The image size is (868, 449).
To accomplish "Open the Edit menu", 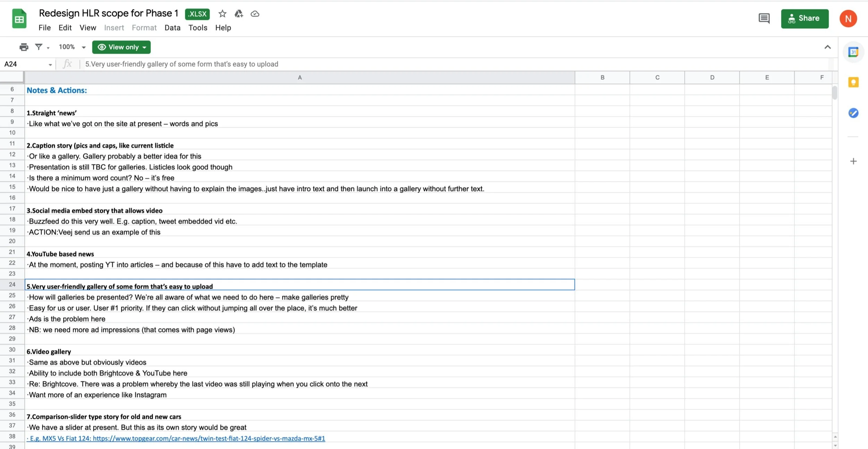I will point(65,28).
